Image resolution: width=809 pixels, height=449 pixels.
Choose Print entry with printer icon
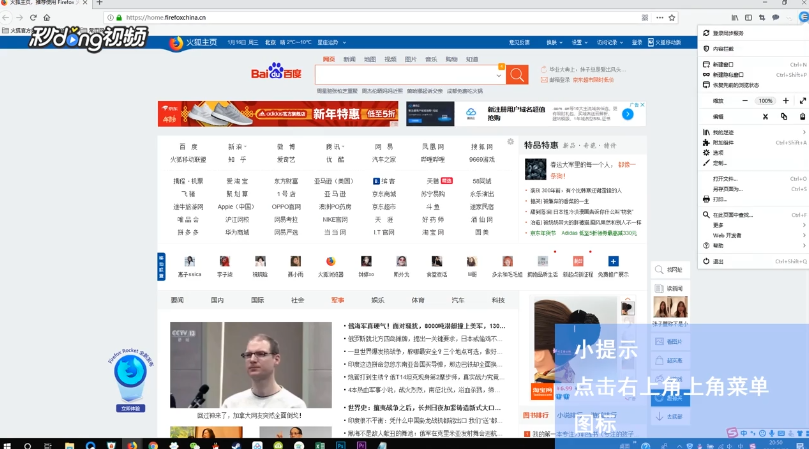coord(753,199)
